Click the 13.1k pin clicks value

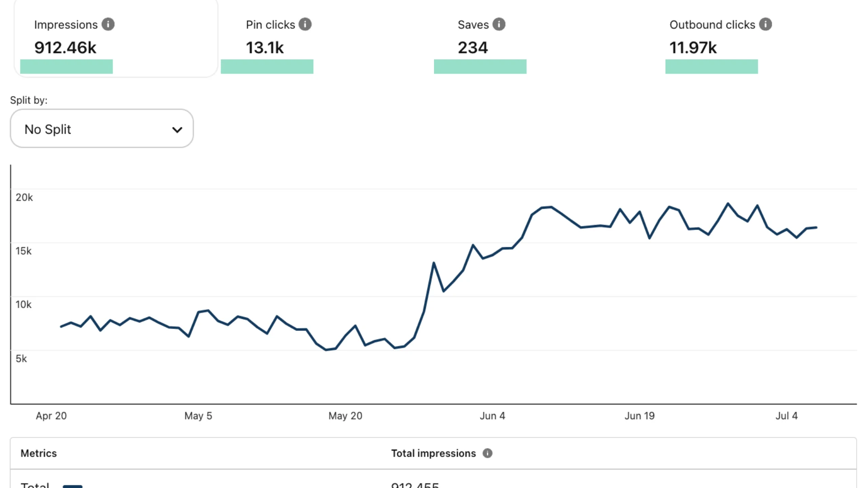tap(265, 48)
